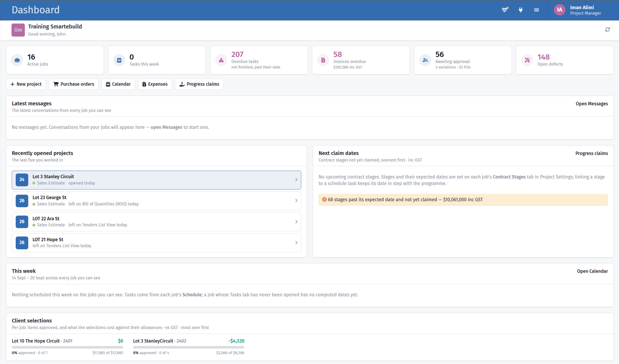Click the warning triangle Overdue tasks icon
The height and width of the screenshot is (364, 619).
(x=221, y=60)
